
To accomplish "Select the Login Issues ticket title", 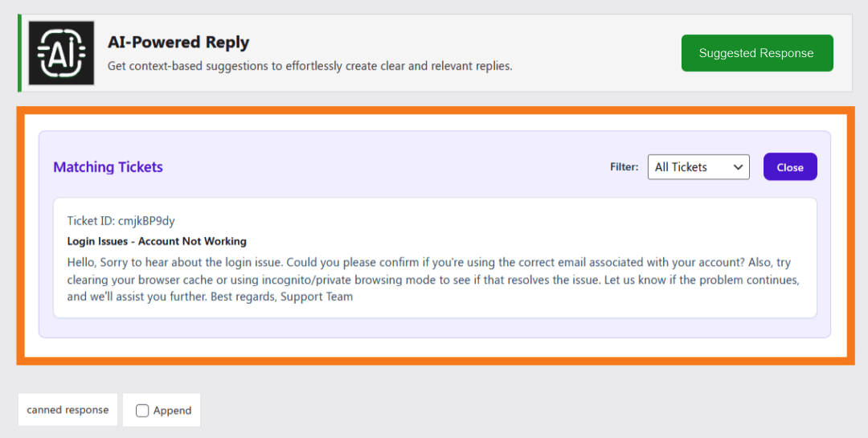I will [157, 241].
